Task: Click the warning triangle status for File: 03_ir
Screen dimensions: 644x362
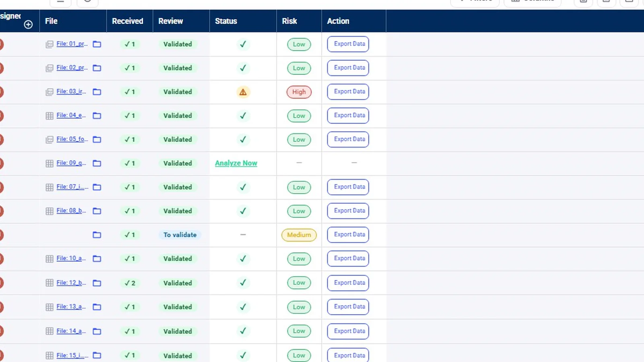Action: (243, 92)
